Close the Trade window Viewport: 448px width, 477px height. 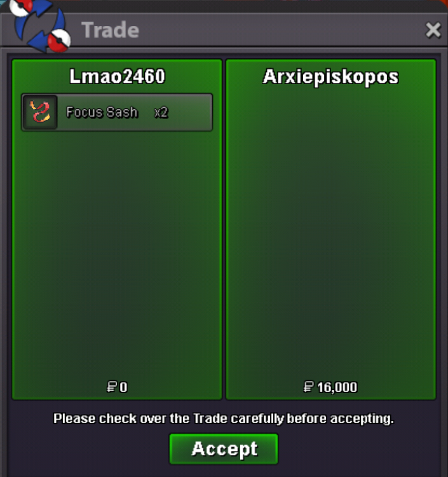tap(433, 30)
